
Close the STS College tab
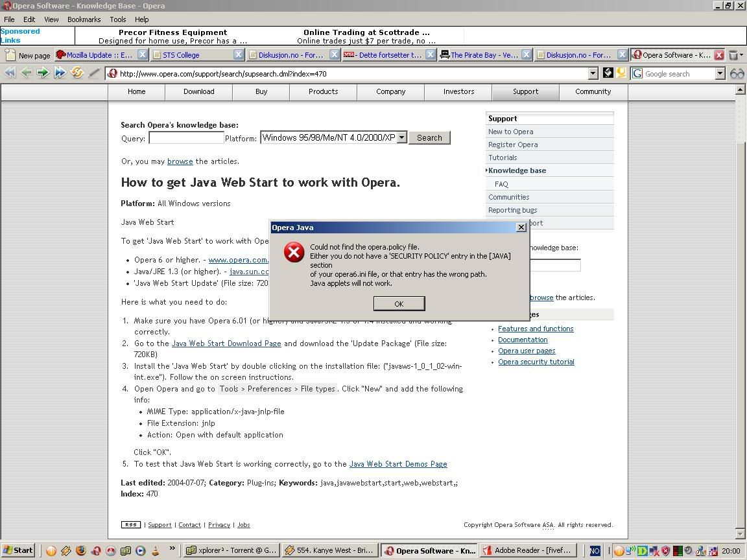pyautogui.click(x=239, y=54)
